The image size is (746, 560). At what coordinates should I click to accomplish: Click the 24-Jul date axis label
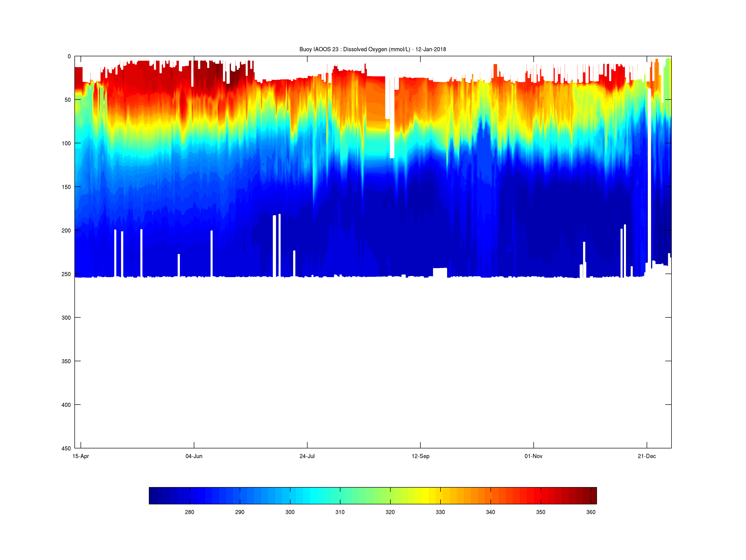[307, 456]
